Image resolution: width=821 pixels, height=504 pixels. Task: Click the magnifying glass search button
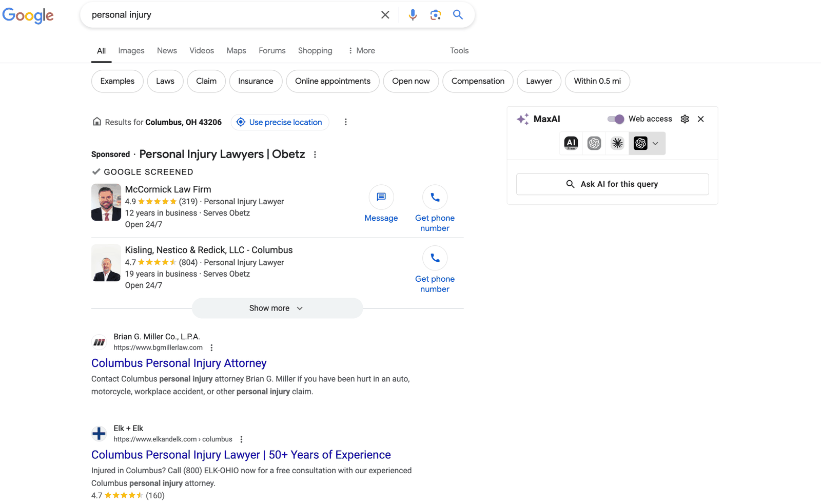pos(458,15)
